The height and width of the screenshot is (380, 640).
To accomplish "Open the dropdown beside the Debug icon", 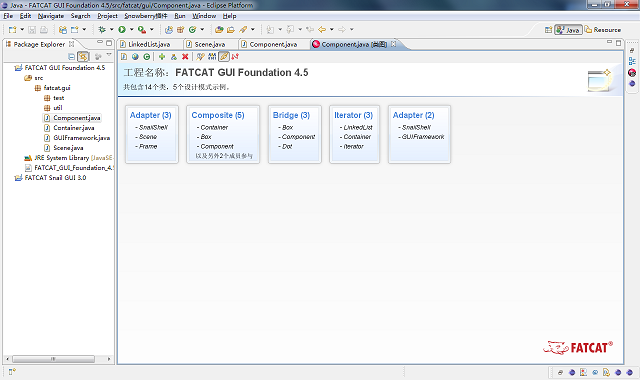I will (111, 29).
